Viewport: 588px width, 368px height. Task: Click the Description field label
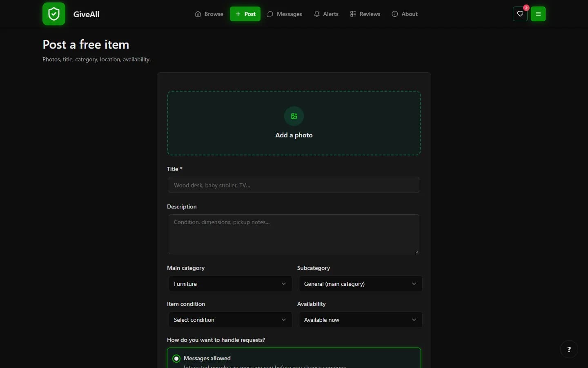pos(182,206)
